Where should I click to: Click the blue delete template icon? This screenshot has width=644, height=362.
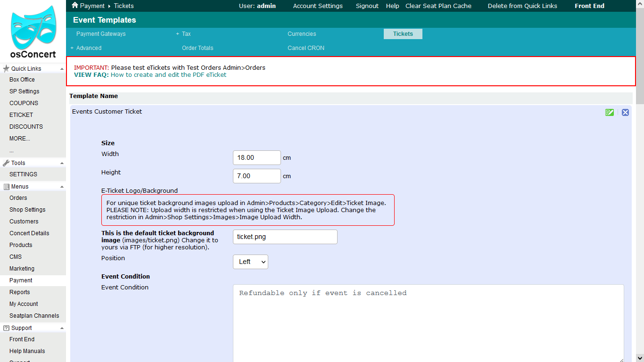625,112
